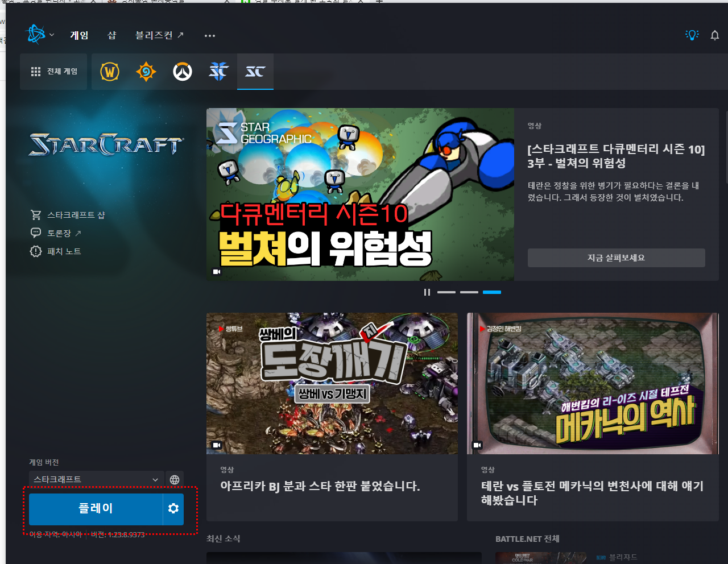Viewport: 728px width, 564px height.
Task: Open the three-dot more menu
Action: [210, 36]
